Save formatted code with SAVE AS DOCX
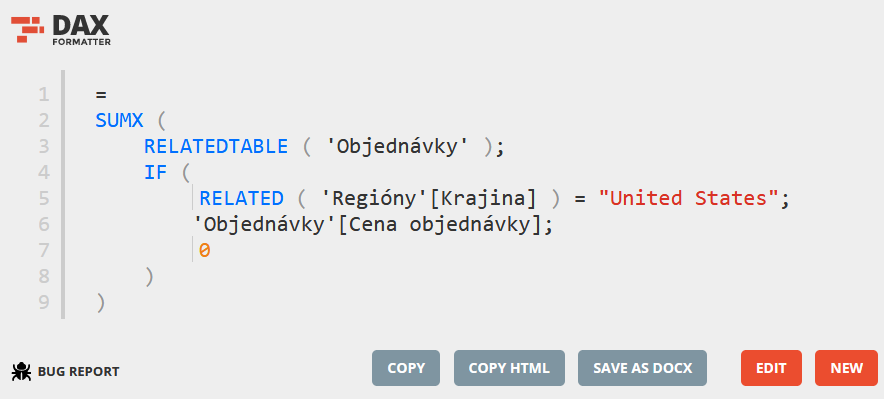This screenshot has width=884, height=399. click(642, 368)
